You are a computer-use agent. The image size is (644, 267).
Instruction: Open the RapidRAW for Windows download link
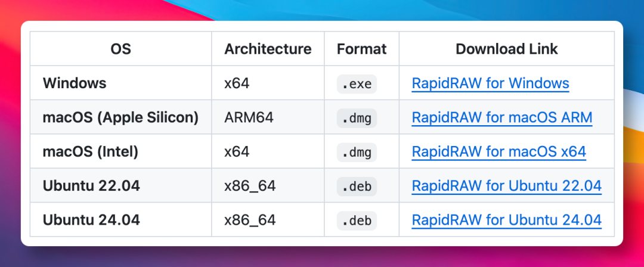coord(490,83)
